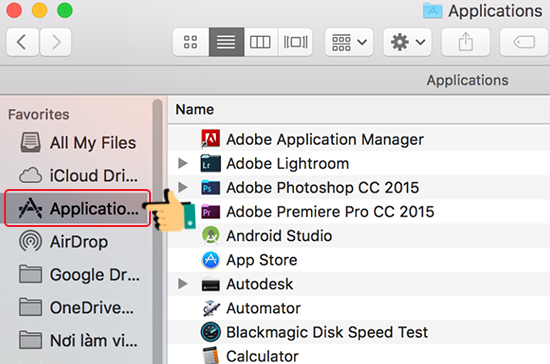Select the Android Studio name
Image resolution: width=550 pixels, height=364 pixels.
pos(279,236)
